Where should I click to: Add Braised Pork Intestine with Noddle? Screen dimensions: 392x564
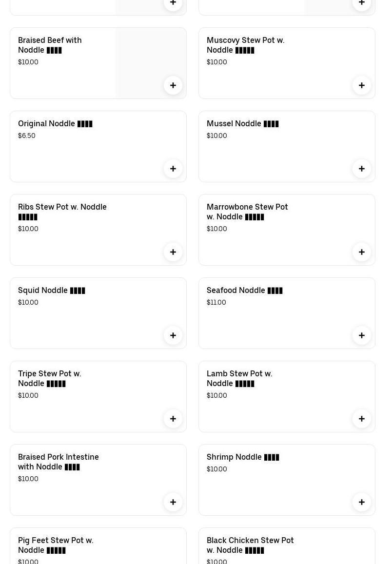point(173,502)
